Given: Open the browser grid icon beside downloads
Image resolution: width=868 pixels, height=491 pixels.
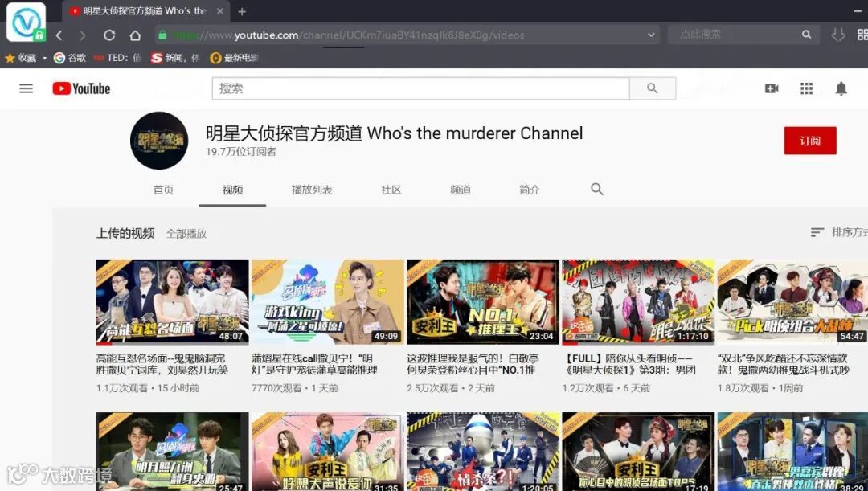Looking at the screenshot, I should click(x=862, y=35).
